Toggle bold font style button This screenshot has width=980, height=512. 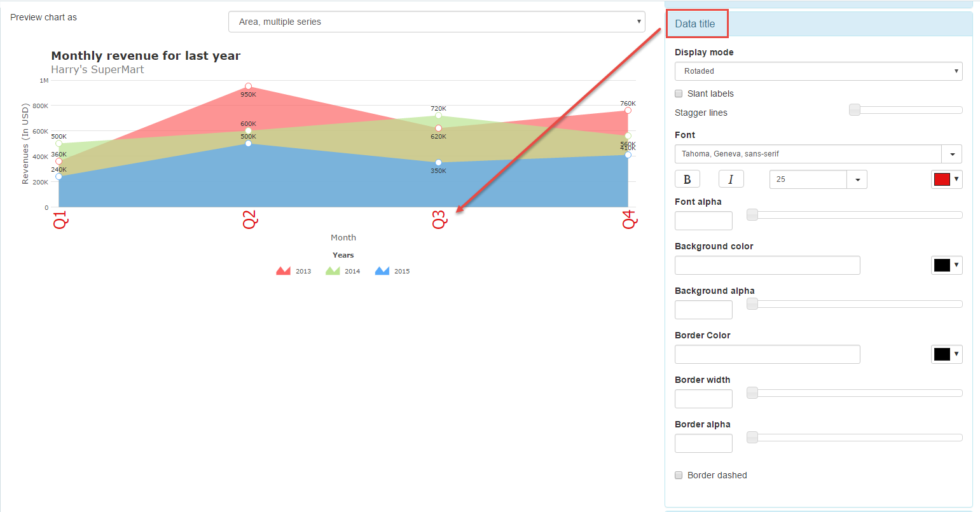click(x=687, y=179)
